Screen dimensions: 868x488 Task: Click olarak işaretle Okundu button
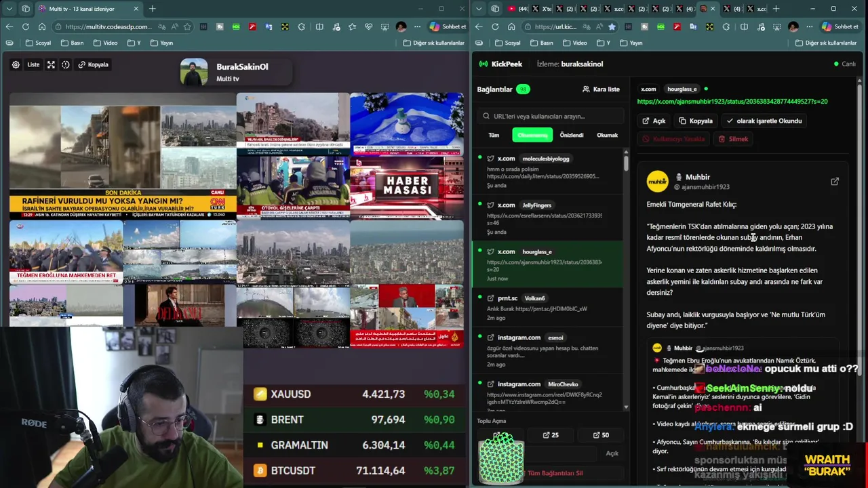pos(764,121)
